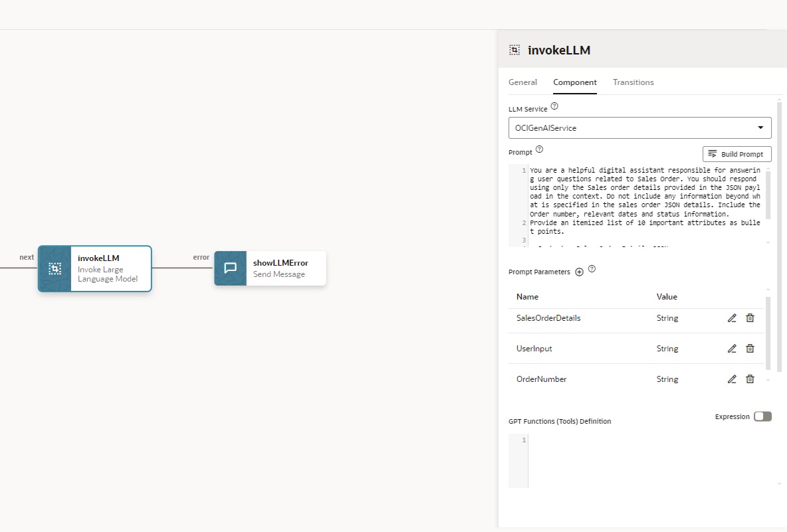
Task: Show help for Prompt field
Action: tap(539, 150)
